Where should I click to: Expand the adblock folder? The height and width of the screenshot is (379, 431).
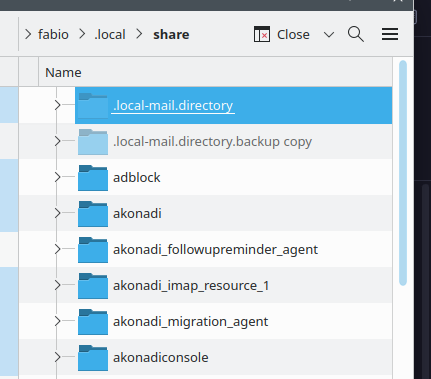tap(57, 177)
